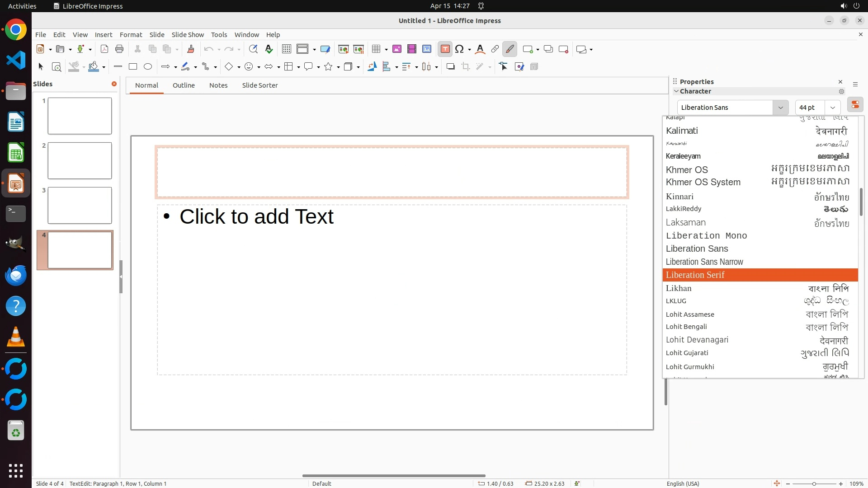
Task: Open the Slide Show menu
Action: (x=188, y=35)
